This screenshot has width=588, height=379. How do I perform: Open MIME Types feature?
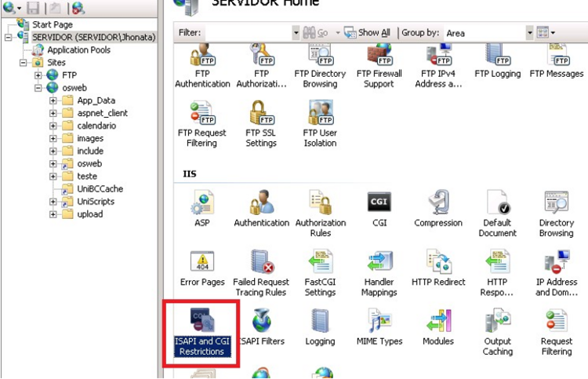[x=379, y=327]
